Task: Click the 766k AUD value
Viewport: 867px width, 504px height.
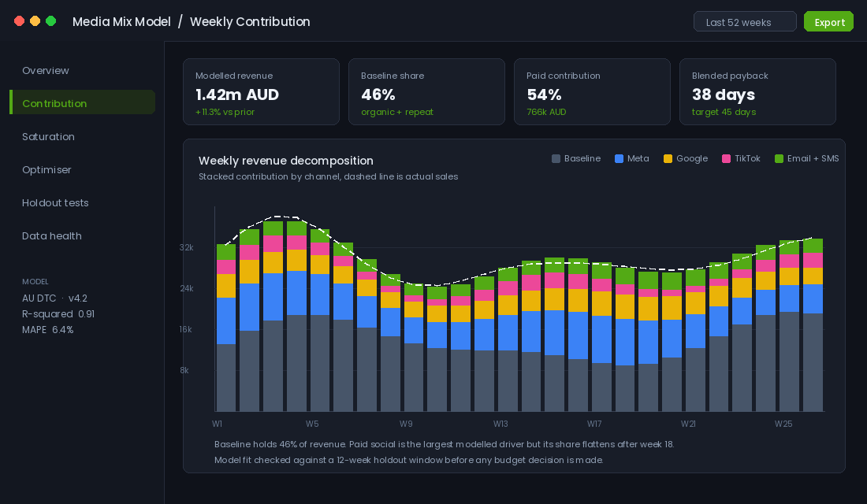Action: 546,112
